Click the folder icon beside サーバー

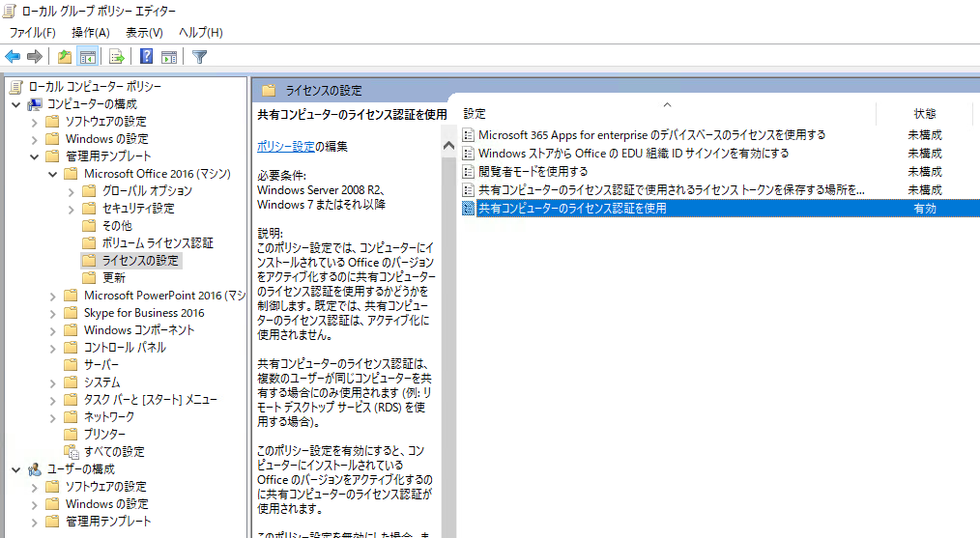coord(72,364)
